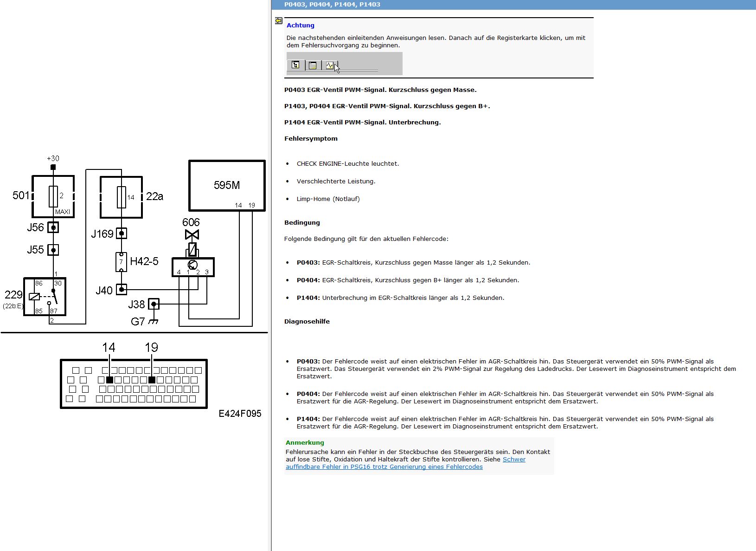Click the vertical splitter between diagram and text
The width and height of the screenshot is (756, 551).
click(270, 275)
